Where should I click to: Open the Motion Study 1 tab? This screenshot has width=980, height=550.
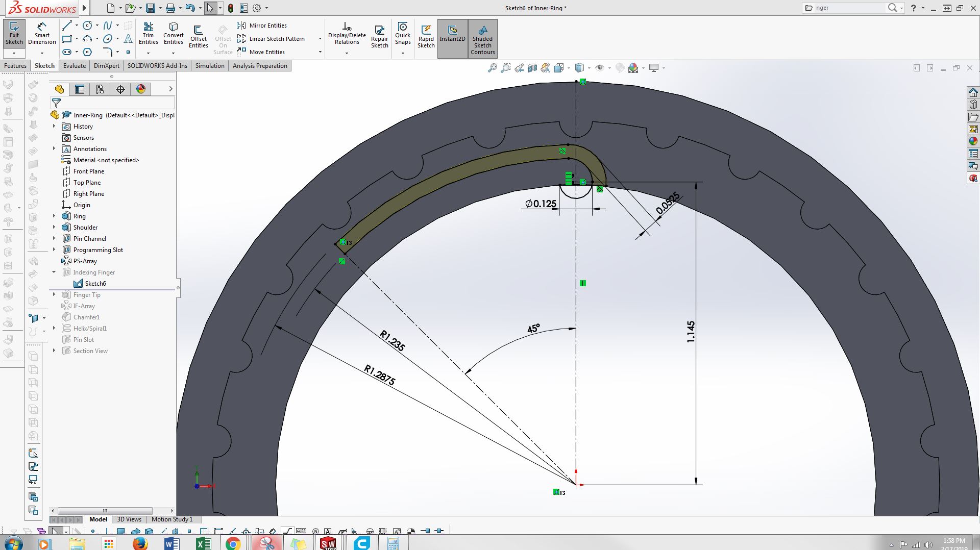[x=171, y=519]
